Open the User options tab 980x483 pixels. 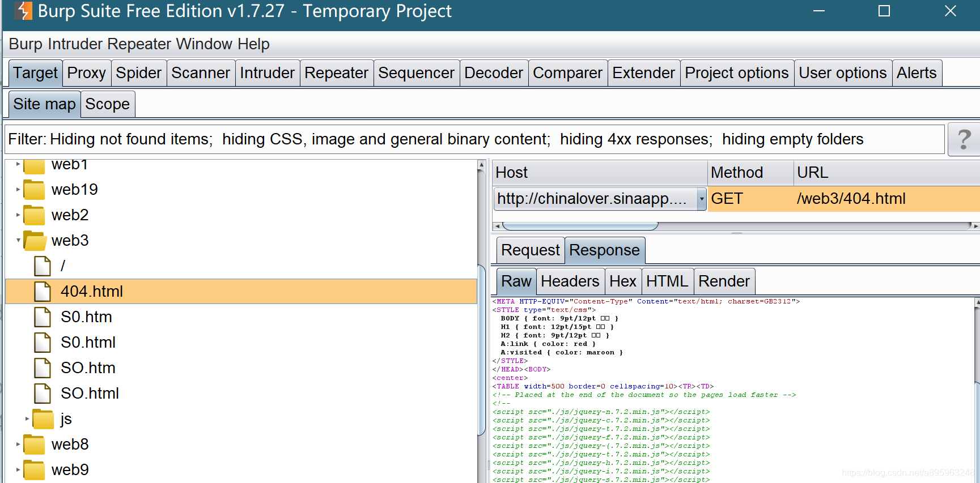point(843,73)
